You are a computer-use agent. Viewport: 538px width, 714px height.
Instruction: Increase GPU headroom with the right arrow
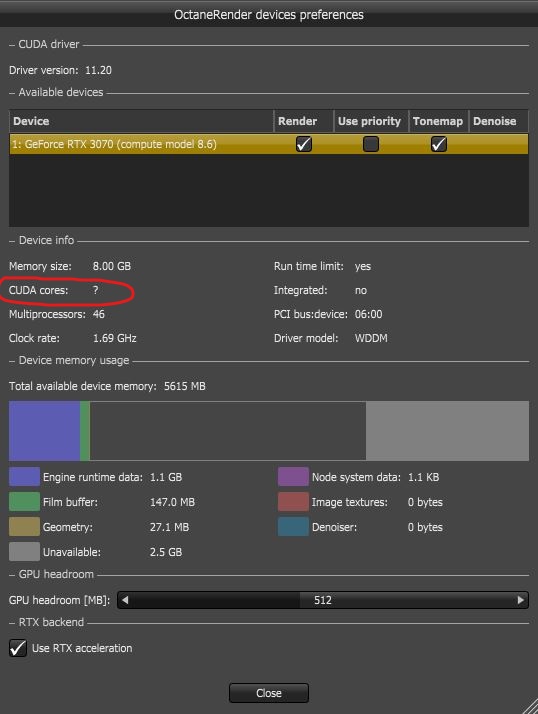(x=521, y=600)
